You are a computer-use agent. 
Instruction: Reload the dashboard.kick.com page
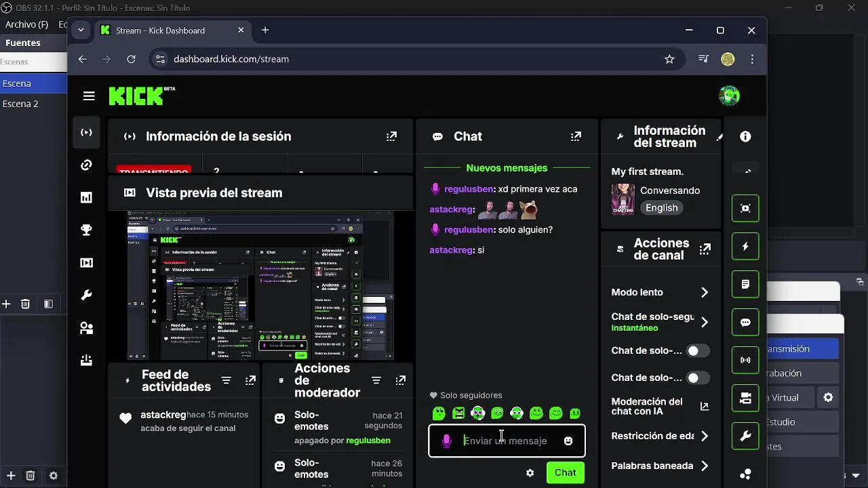[x=131, y=59]
